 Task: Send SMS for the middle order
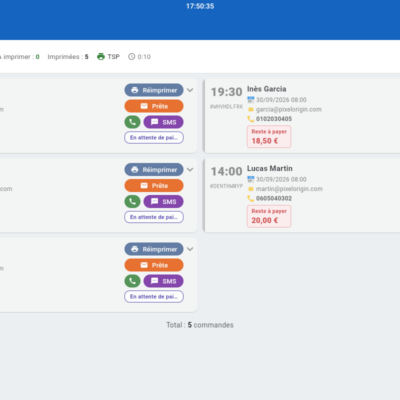(163, 201)
